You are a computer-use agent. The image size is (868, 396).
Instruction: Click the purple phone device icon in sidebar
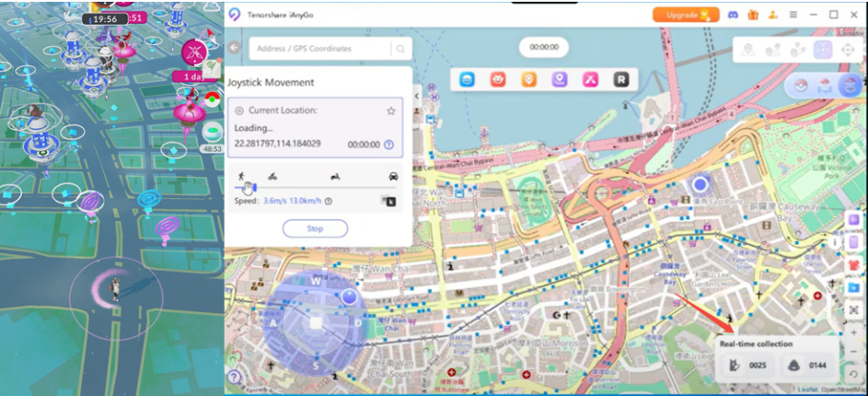point(854,242)
